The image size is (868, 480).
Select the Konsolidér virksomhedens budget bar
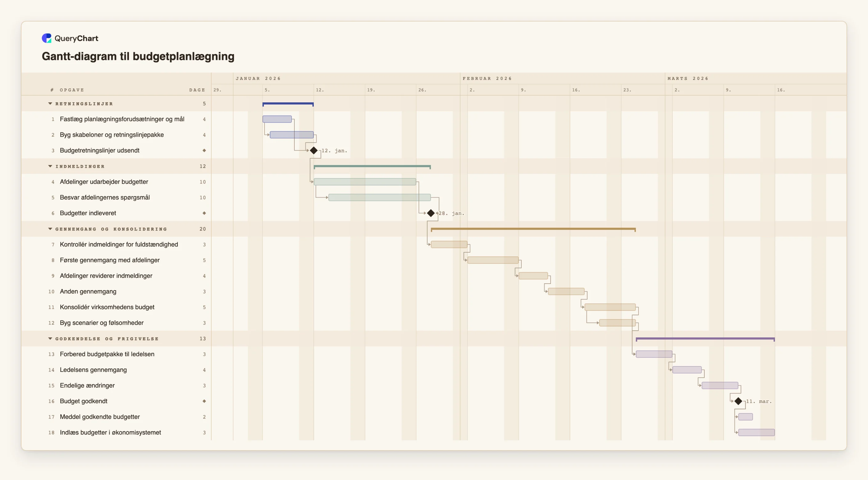pos(610,307)
